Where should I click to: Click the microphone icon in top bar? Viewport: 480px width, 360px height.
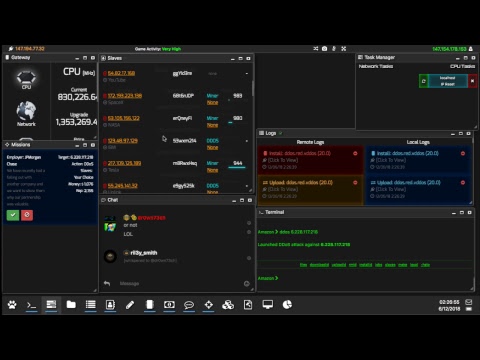(x=334, y=49)
